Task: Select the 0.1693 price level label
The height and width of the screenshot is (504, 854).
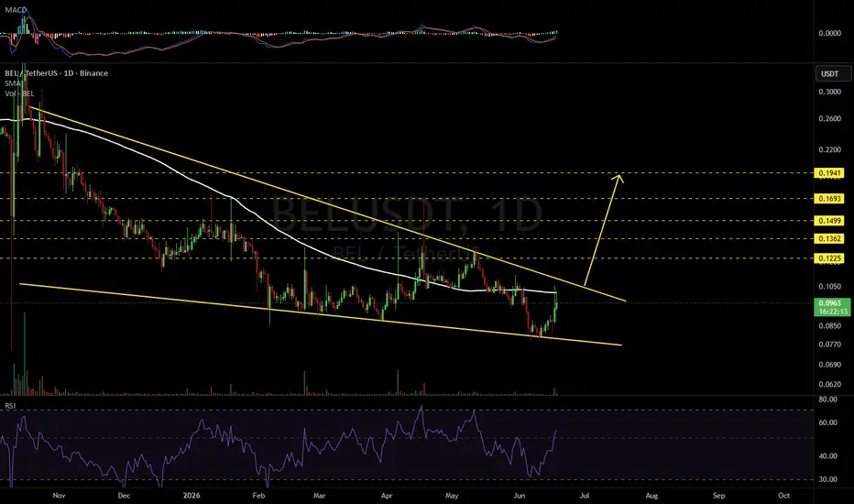Action: tap(829, 199)
